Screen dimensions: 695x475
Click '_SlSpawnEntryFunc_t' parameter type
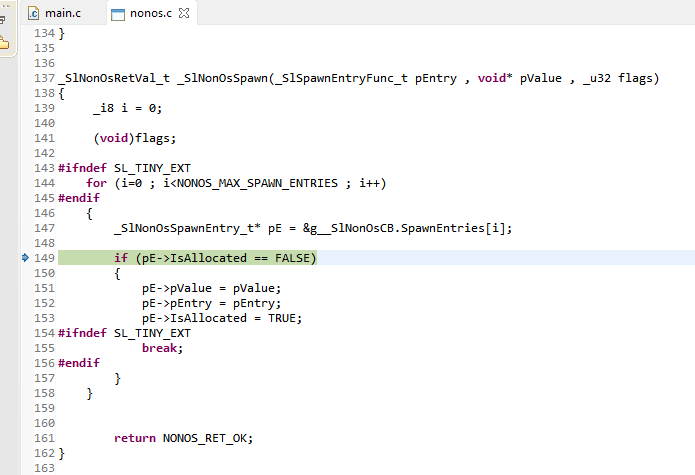(x=341, y=78)
